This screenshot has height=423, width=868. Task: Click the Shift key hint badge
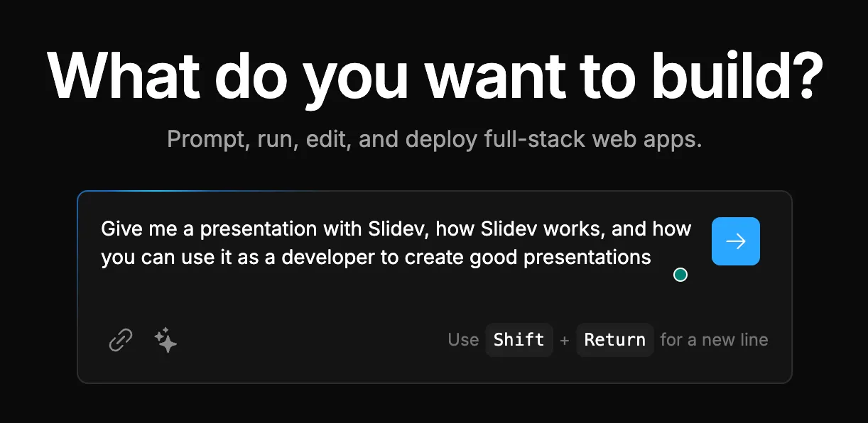(519, 340)
